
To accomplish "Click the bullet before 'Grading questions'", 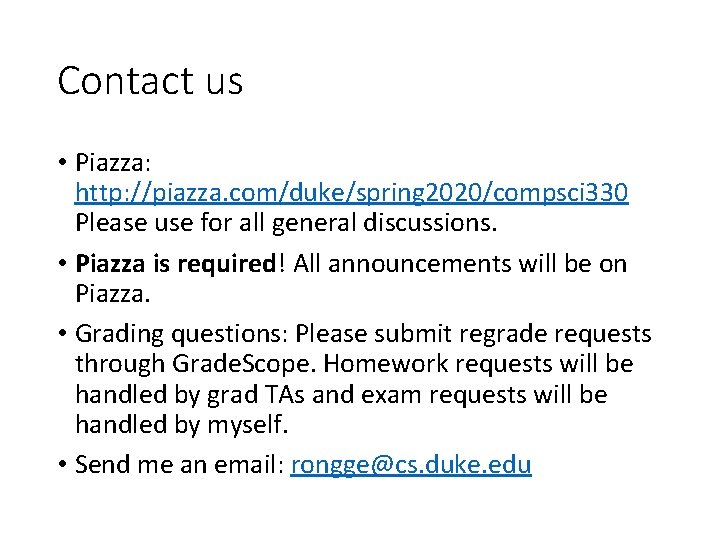I will (x=63, y=333).
